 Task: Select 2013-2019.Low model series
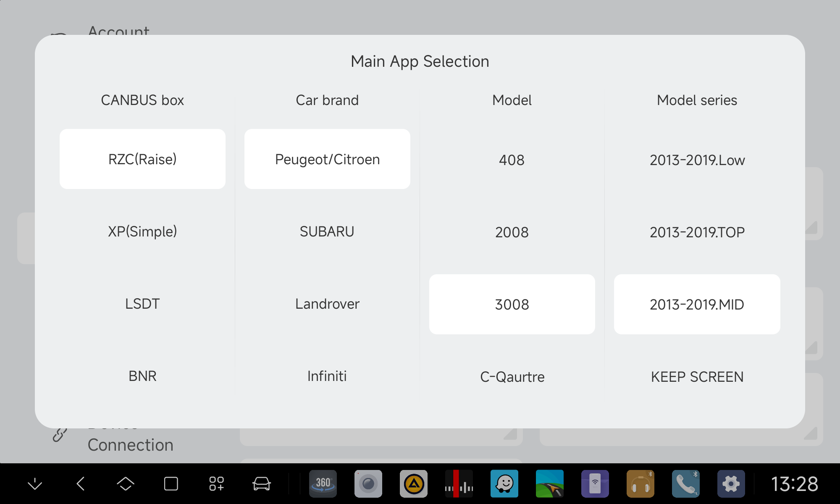[x=697, y=160]
